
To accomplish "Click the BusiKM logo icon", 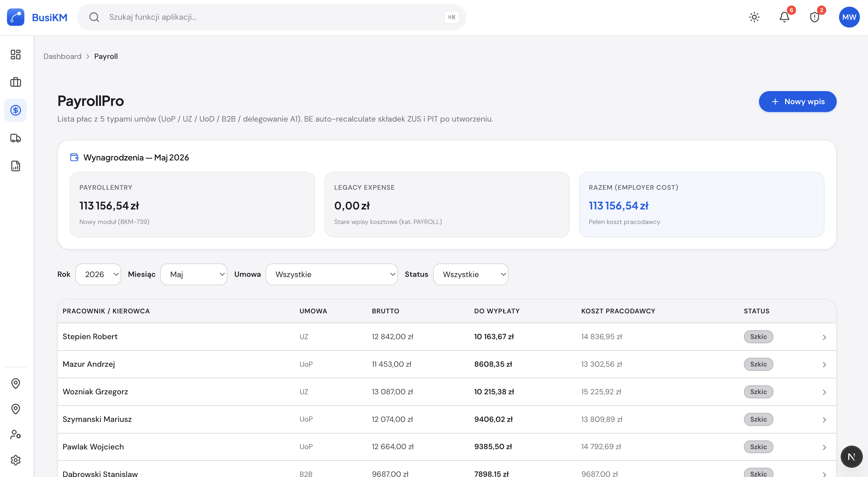I will click(15, 17).
